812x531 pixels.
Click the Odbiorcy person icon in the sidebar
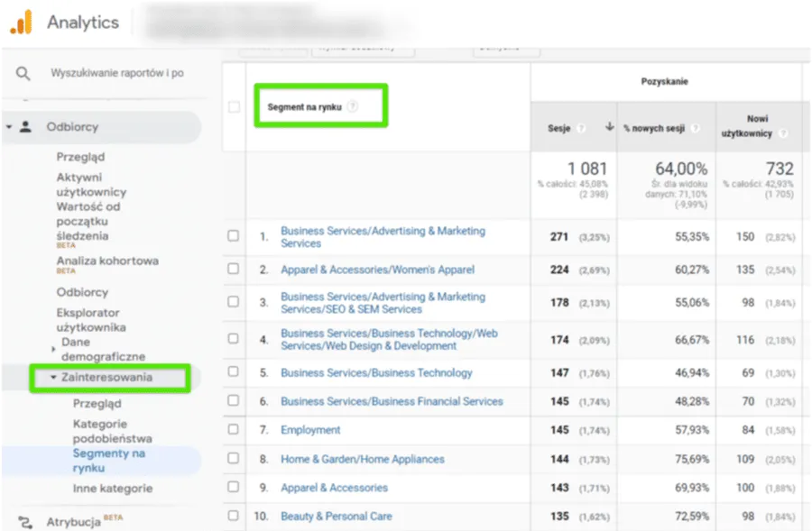(23, 126)
